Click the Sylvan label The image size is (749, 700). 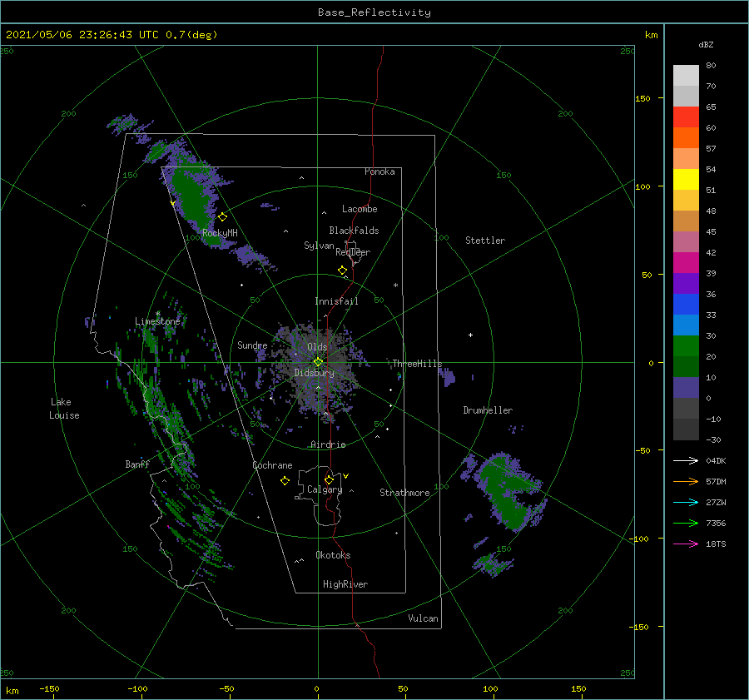click(319, 246)
